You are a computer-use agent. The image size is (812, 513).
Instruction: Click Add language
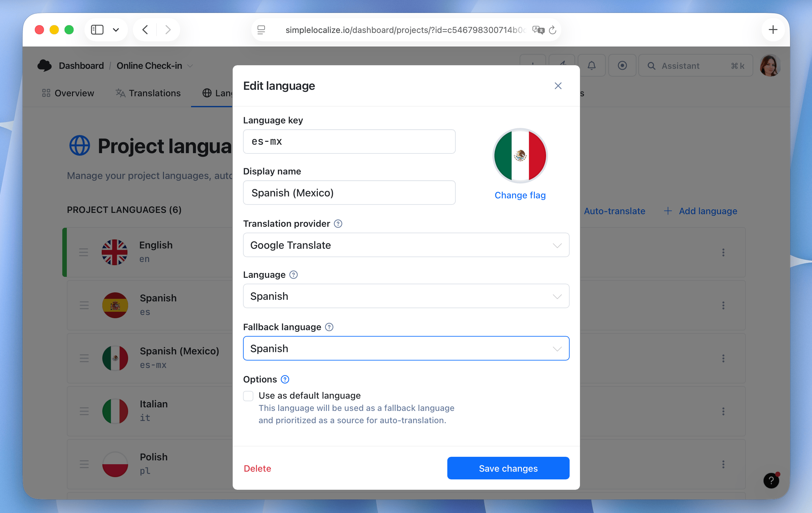click(700, 211)
